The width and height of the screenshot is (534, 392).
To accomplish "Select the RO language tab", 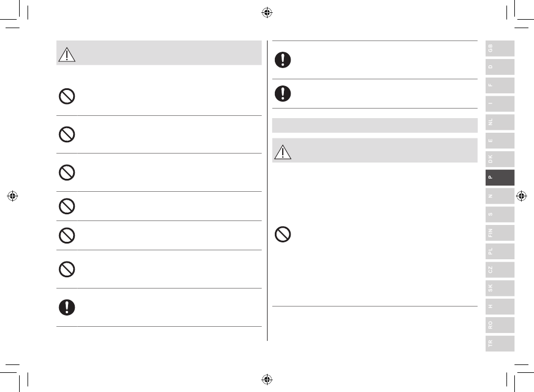I will 500,325.
